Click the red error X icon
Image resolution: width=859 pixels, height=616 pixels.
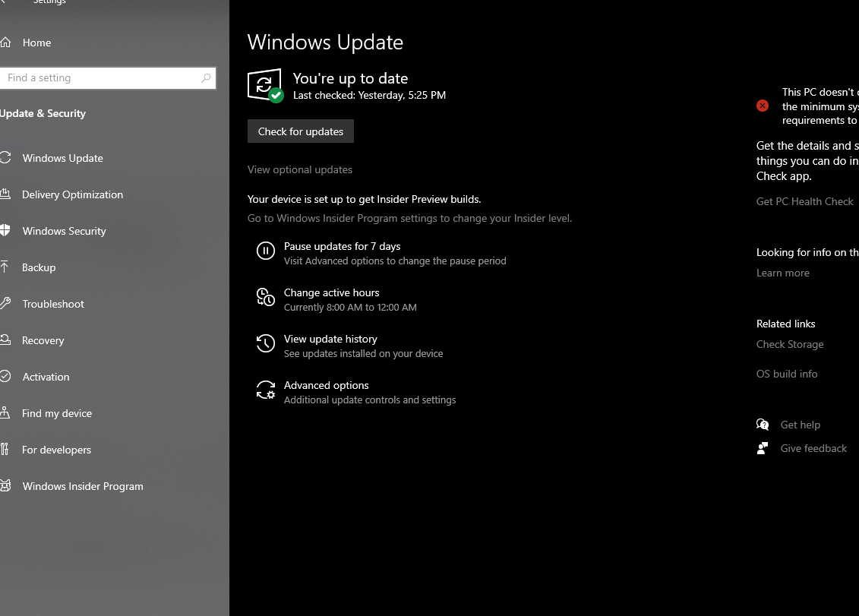point(763,106)
